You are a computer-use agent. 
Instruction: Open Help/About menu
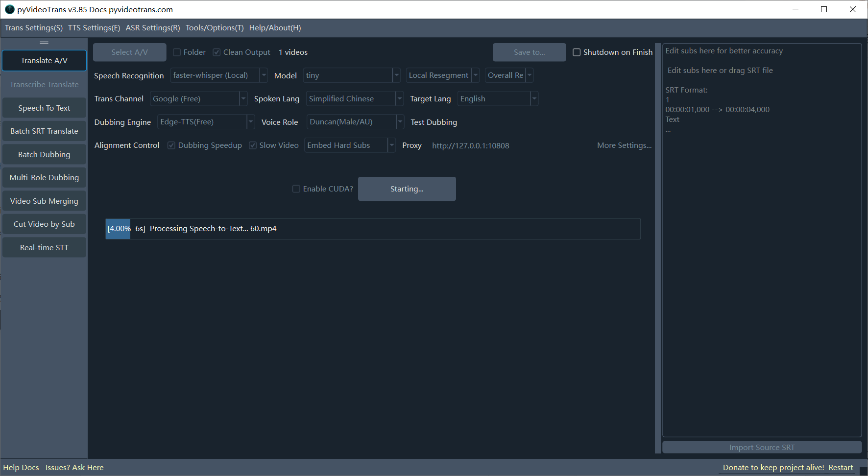[x=275, y=28]
